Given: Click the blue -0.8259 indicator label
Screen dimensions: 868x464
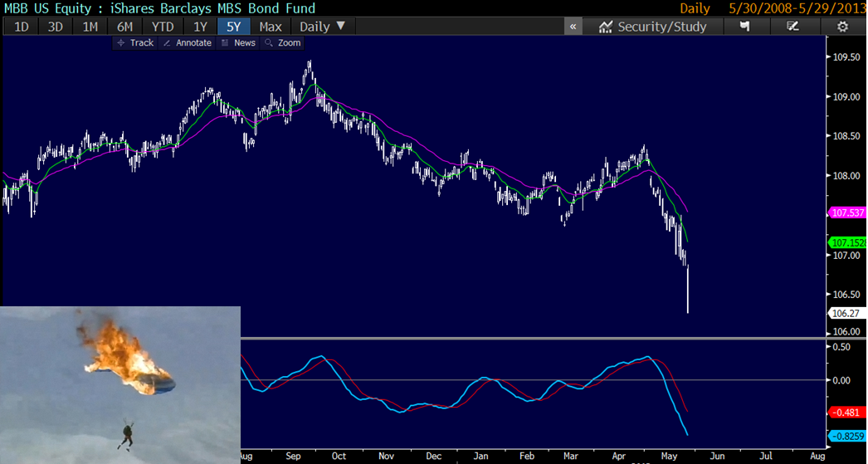Looking at the screenshot, I should pyautogui.click(x=847, y=437).
